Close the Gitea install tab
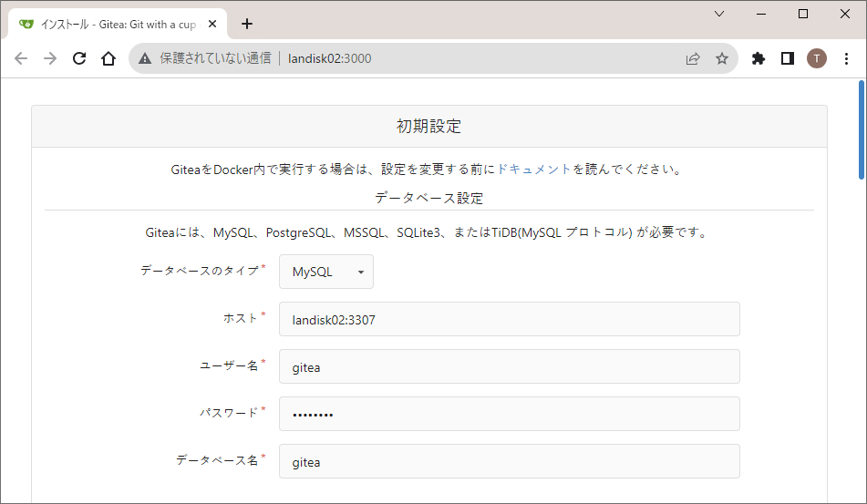The image size is (867, 504). click(x=215, y=24)
